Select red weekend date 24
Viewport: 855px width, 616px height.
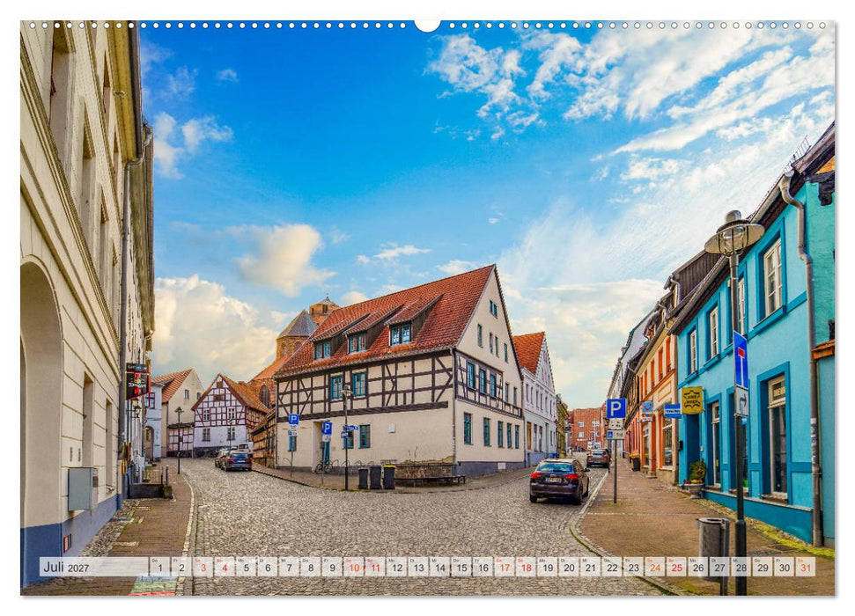(655, 567)
